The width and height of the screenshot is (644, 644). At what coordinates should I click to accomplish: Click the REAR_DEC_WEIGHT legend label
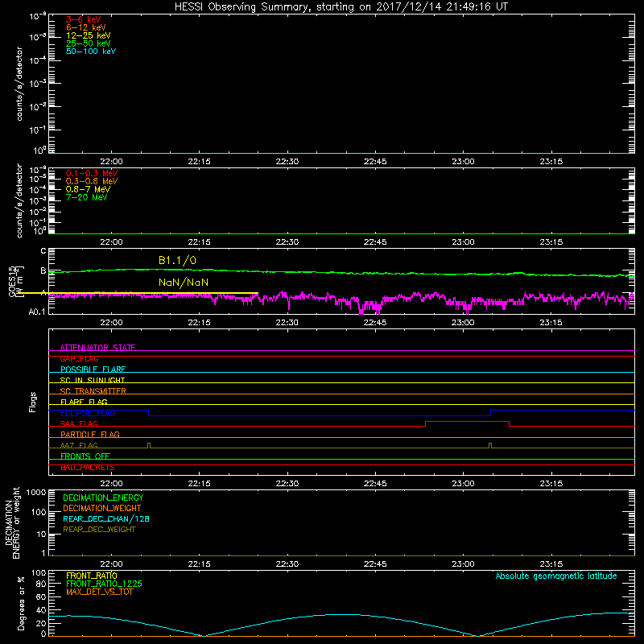point(99,530)
